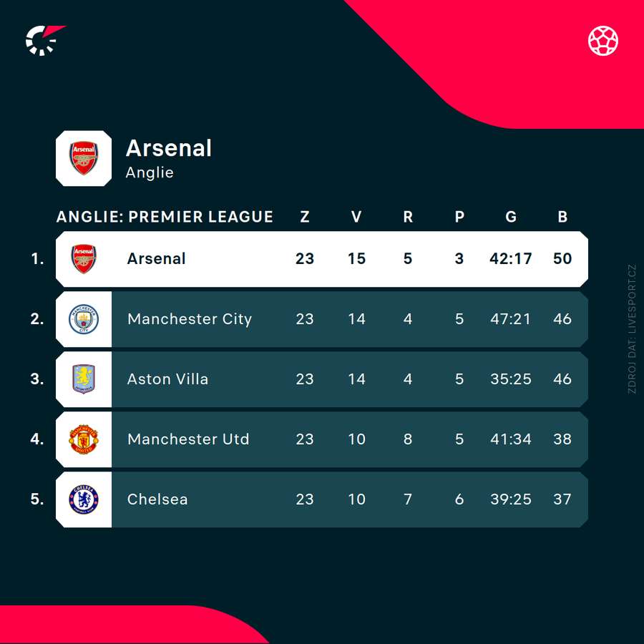This screenshot has height=644, width=644.
Task: Click the Anglie: Premier League heading
Action: (x=165, y=217)
